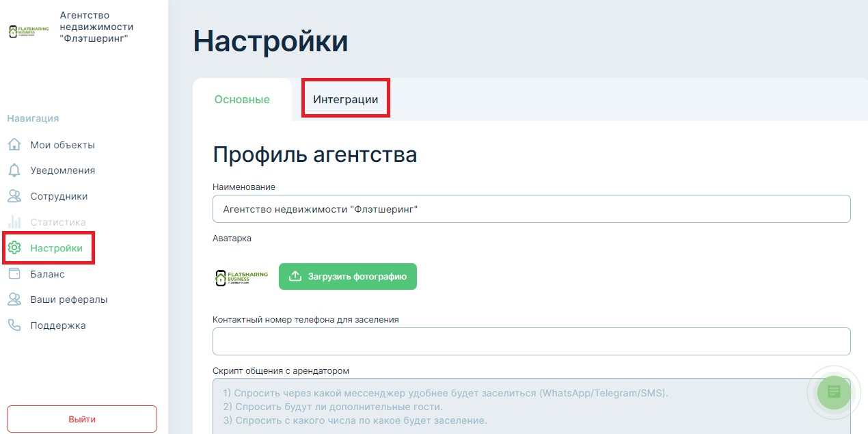Click into the Наименование text field
The image size is (868, 434).
(531, 209)
